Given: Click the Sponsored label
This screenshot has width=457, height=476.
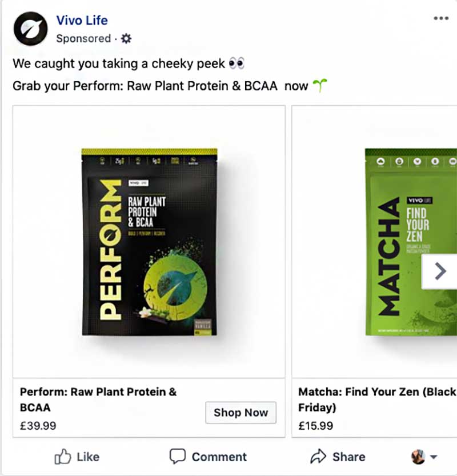Looking at the screenshot, I should [83, 39].
